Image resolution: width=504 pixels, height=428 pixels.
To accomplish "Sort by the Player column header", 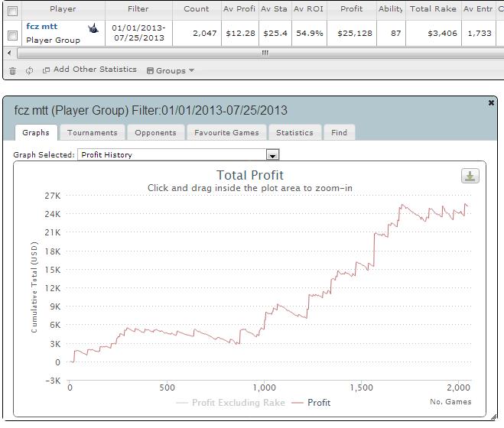I will click(x=63, y=9).
